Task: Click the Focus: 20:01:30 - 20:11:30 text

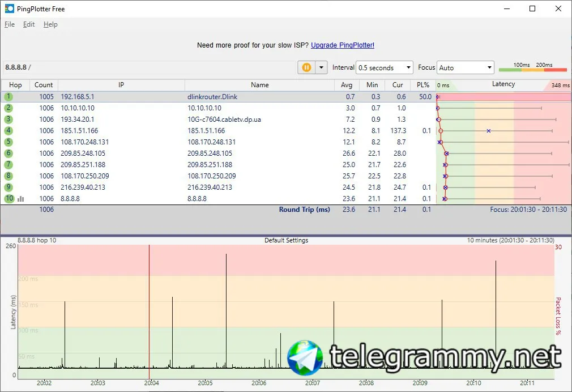Action: (x=528, y=210)
